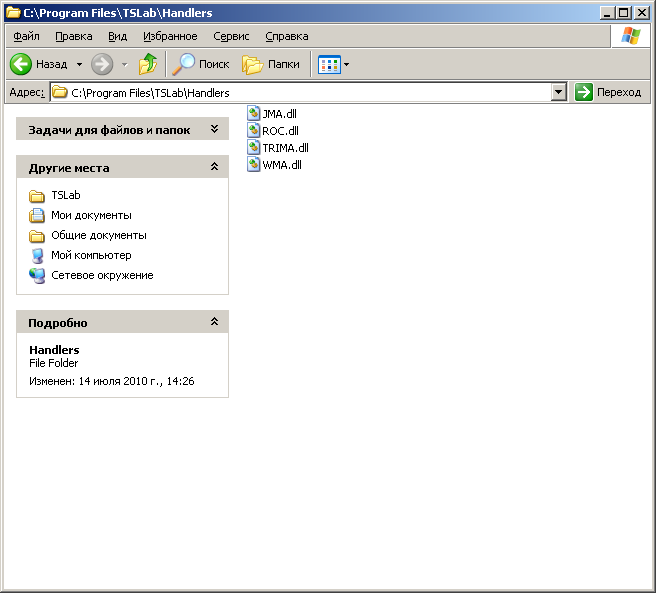Click the TSLab folder icon in sidebar

pyautogui.click(x=37, y=195)
